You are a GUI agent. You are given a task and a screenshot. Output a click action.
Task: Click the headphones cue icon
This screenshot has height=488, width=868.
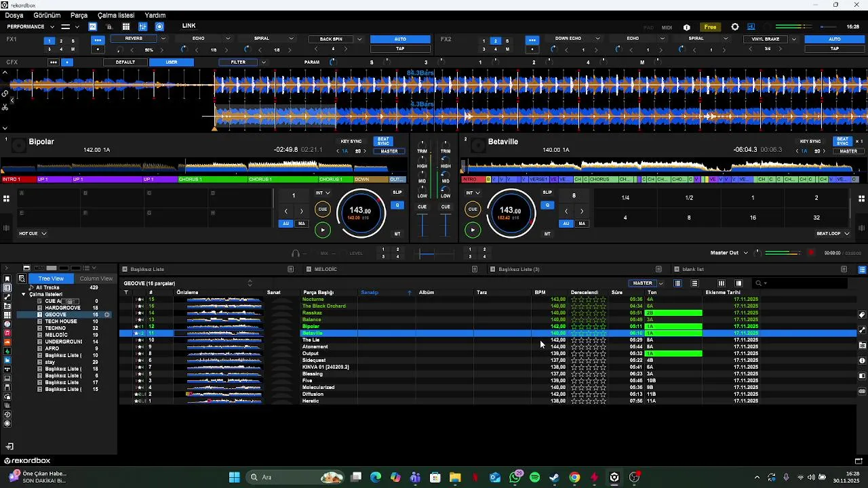click(296, 253)
